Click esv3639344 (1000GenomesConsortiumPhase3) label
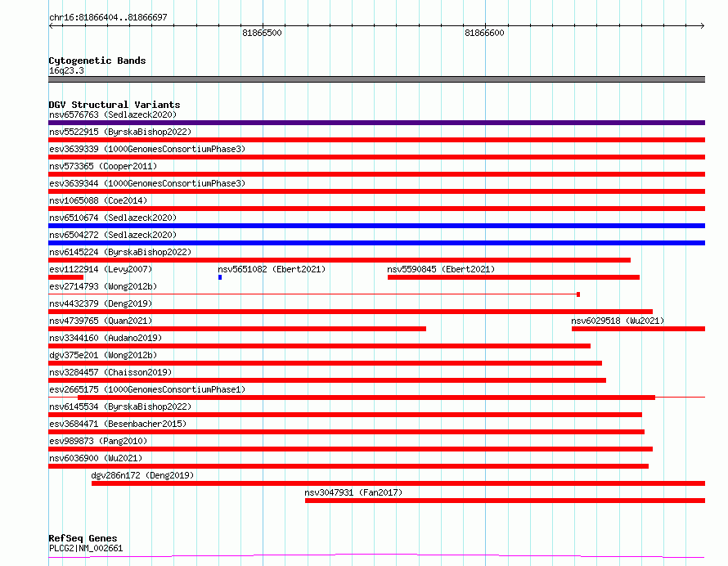 click(147, 183)
